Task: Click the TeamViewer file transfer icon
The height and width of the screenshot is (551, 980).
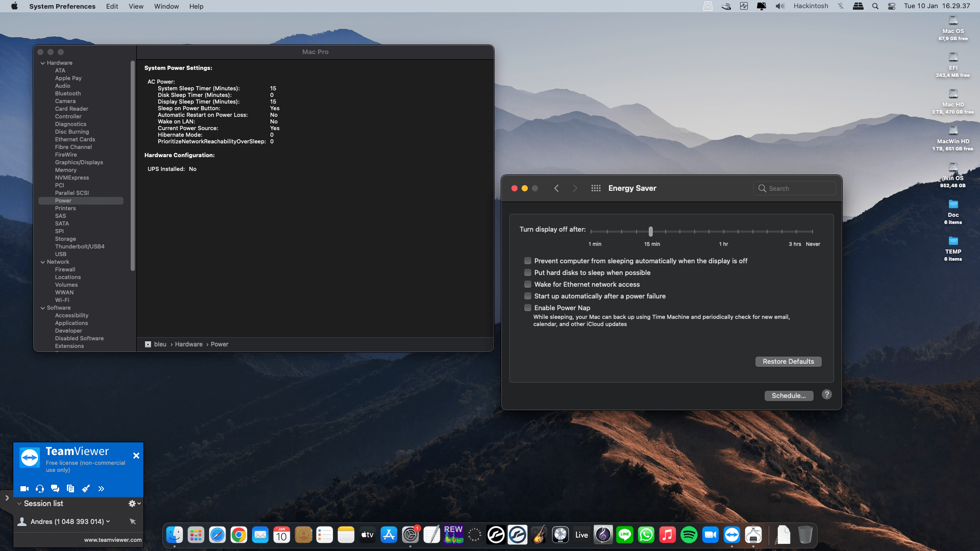Action: click(x=70, y=489)
